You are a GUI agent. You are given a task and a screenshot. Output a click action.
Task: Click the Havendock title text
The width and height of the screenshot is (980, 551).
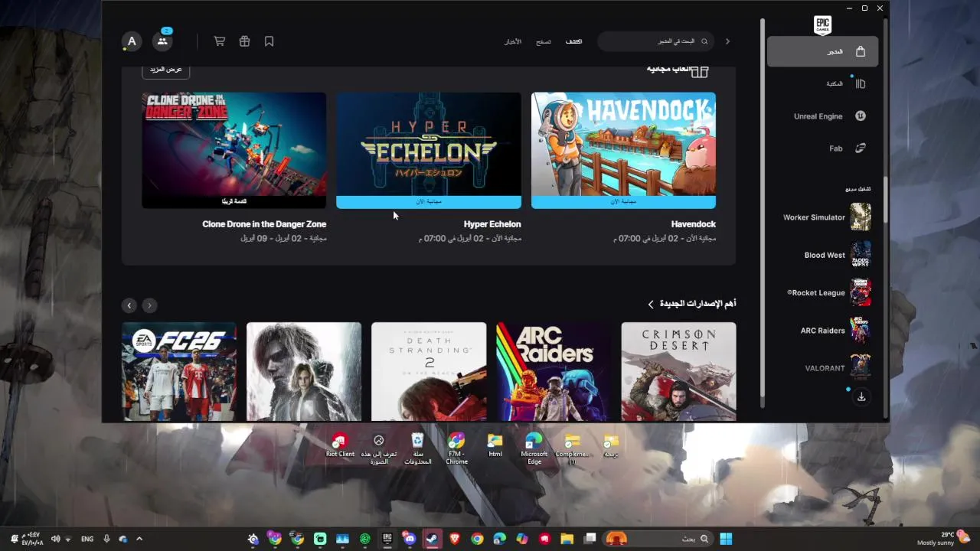point(694,224)
